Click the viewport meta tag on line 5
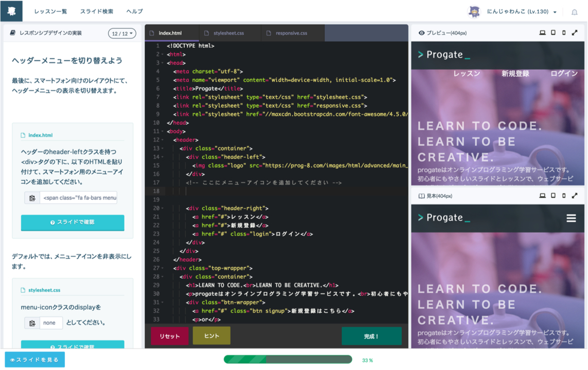Image resolution: width=588 pixels, height=370 pixels. click(x=284, y=80)
